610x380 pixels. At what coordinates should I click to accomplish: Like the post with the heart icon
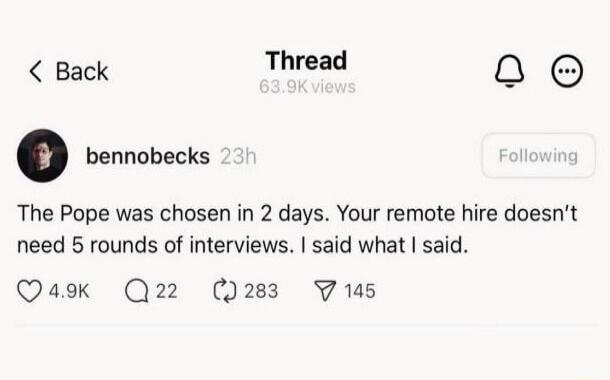29,291
